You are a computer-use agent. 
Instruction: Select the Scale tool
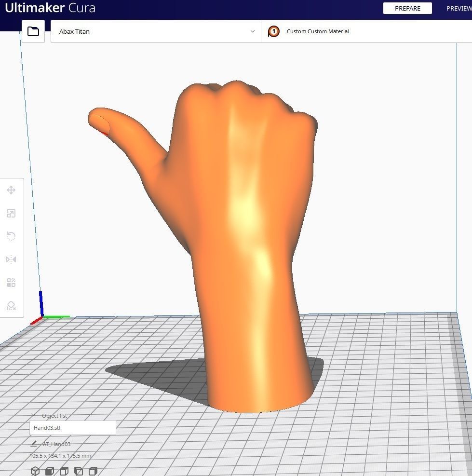(11, 213)
